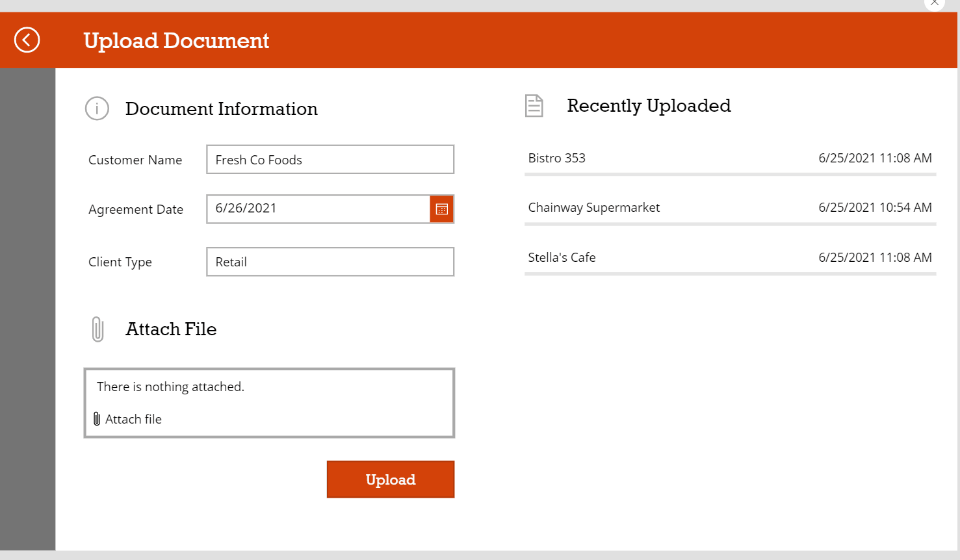Click the timestamp next to Bistro 353
This screenshot has height=560, width=960.
coord(875,158)
